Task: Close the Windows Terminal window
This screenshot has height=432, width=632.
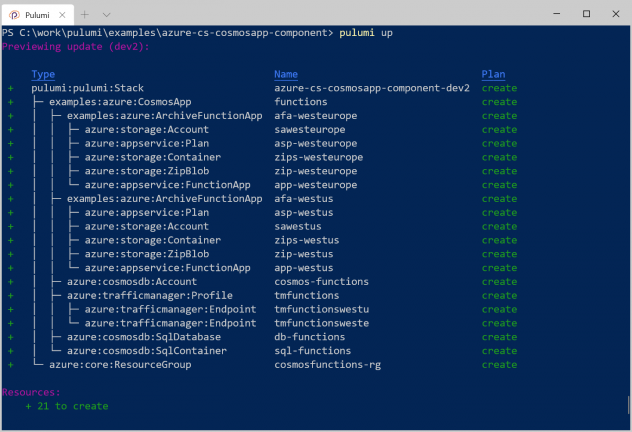Action: click(x=614, y=13)
